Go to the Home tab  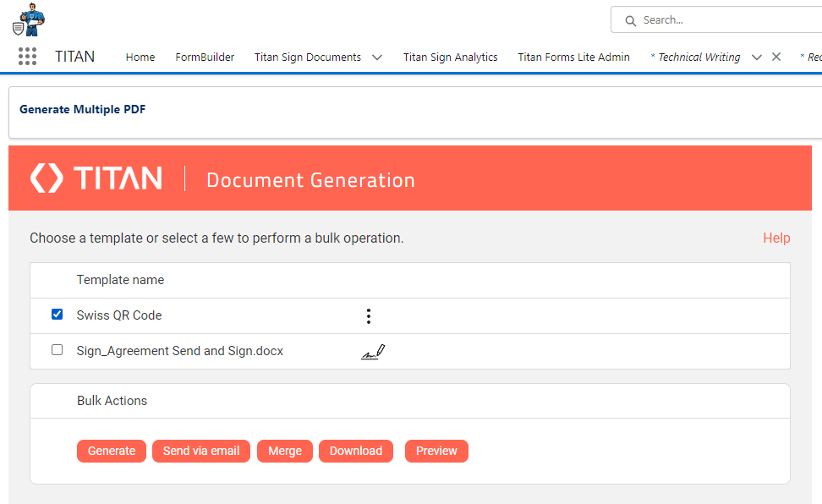pyautogui.click(x=140, y=58)
